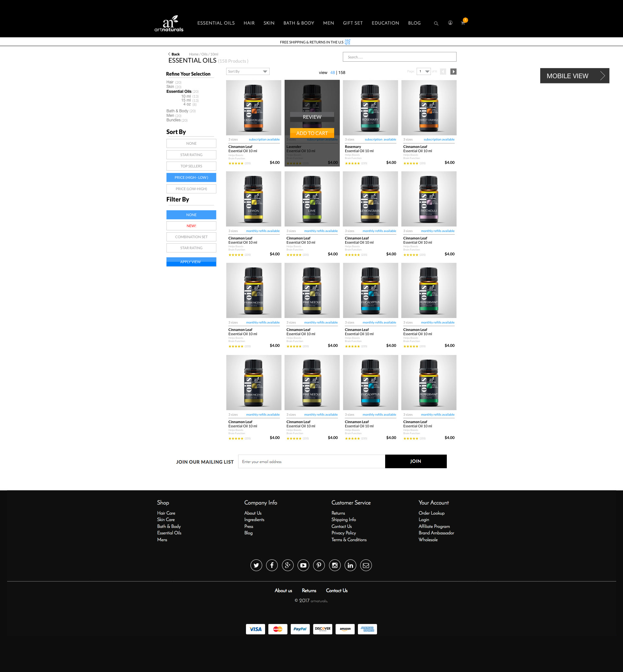Expand the MOBILE VIEW arrow button
The image size is (623, 672).
(574, 76)
